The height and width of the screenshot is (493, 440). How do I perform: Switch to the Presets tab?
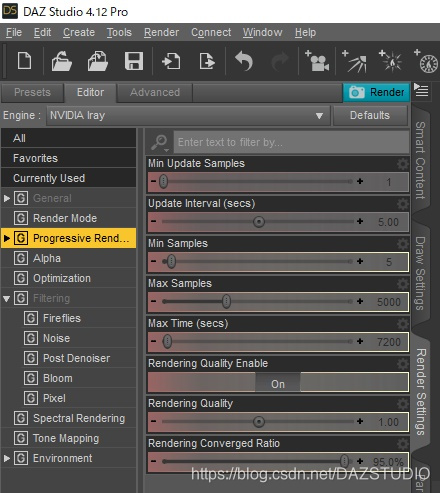point(32,92)
